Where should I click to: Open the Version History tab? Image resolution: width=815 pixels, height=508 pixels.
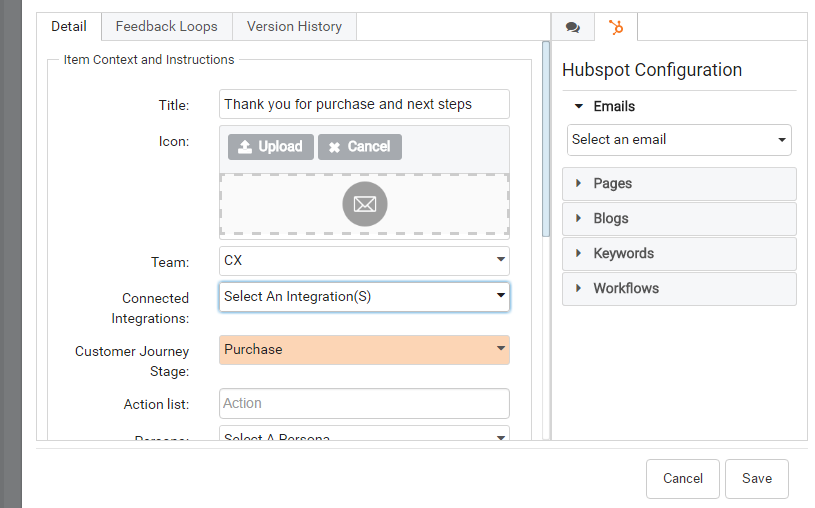click(294, 27)
